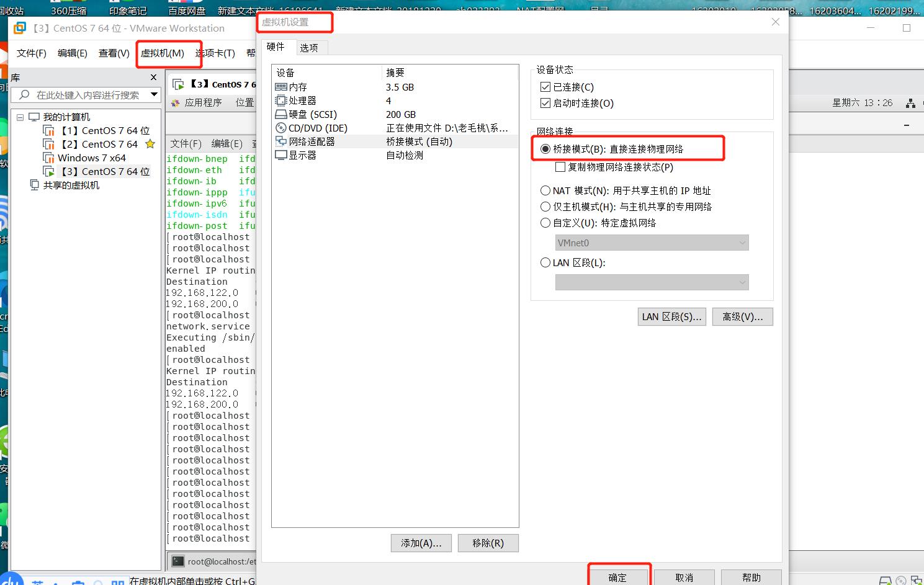Switch to the 硬件 tab
Image resolution: width=924 pixels, height=585 pixels.
(276, 47)
